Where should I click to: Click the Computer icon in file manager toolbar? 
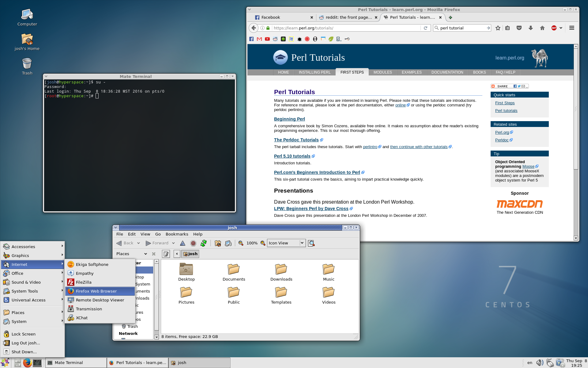point(228,243)
